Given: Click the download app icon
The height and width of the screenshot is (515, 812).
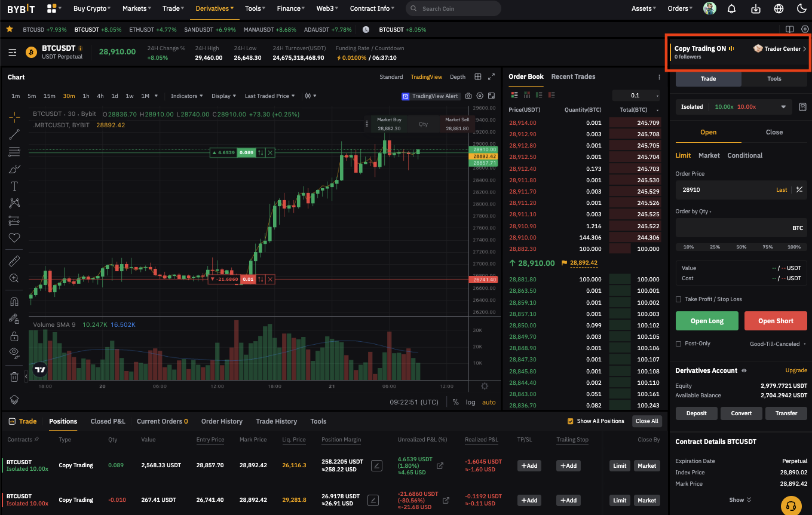Looking at the screenshot, I should tap(756, 8).
